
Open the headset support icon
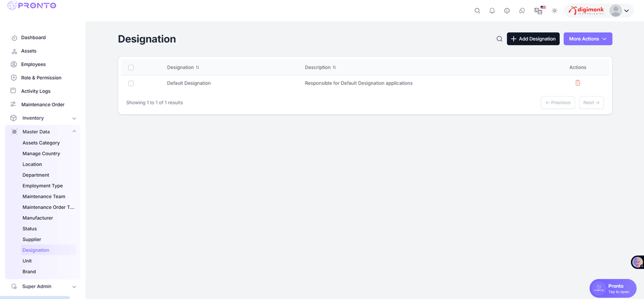pyautogui.click(x=522, y=11)
